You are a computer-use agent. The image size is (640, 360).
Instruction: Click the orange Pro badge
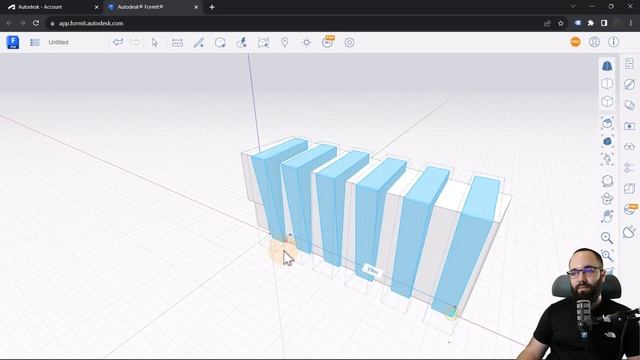click(575, 42)
